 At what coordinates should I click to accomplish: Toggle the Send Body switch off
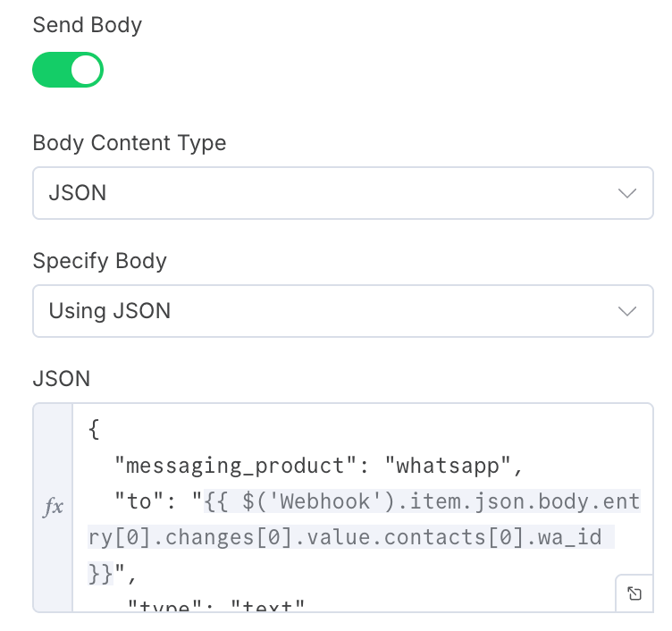tap(68, 70)
